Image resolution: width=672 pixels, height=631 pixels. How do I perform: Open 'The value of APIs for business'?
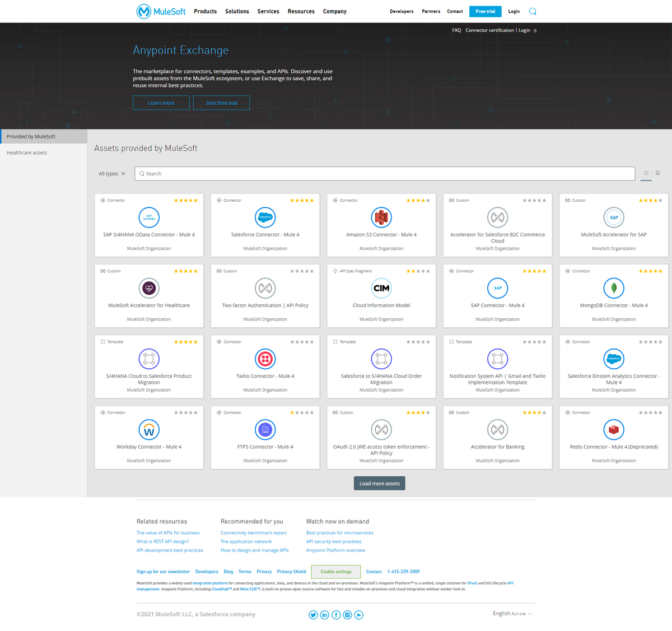(168, 533)
